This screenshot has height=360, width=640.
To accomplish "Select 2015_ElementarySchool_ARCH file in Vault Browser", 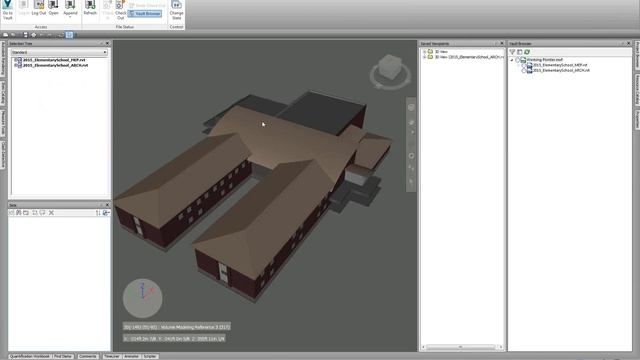I will pyautogui.click(x=561, y=70).
